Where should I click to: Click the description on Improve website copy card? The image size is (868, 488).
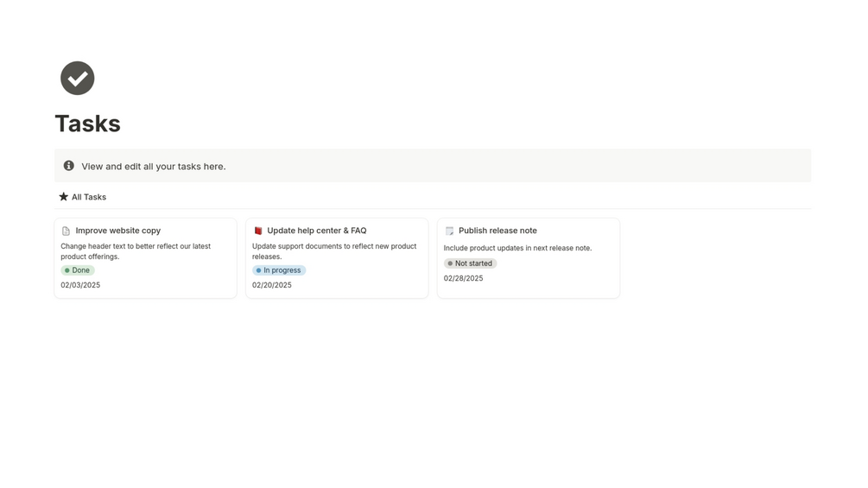point(136,251)
